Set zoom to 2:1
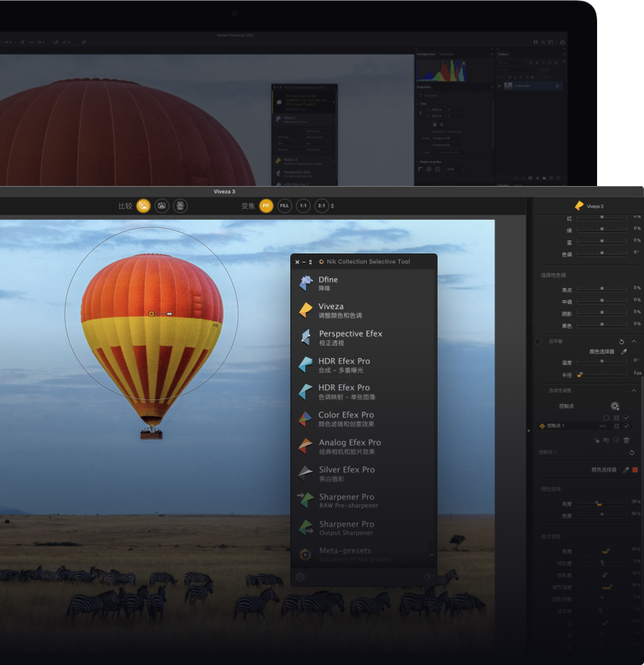Screen dimensions: 644x665 322,206
